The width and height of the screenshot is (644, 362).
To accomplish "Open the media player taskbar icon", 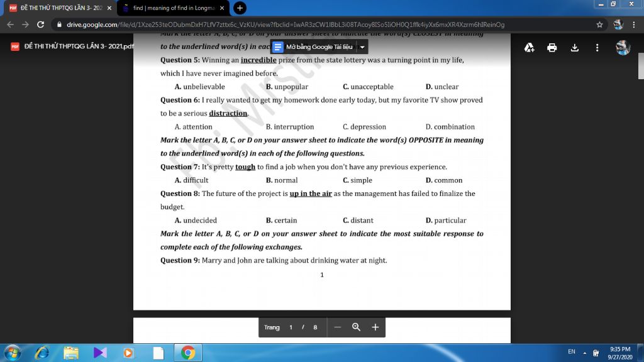I will [128, 353].
